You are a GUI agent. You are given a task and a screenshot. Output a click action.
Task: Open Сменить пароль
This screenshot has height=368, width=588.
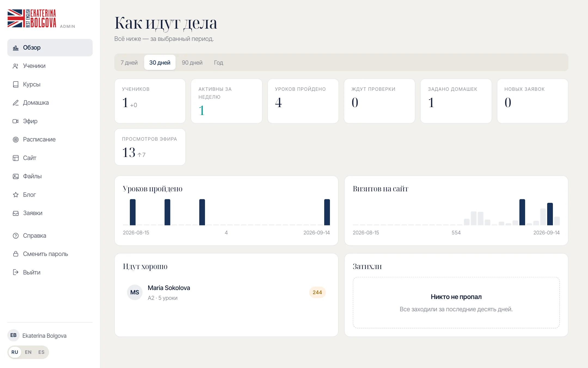click(50, 254)
